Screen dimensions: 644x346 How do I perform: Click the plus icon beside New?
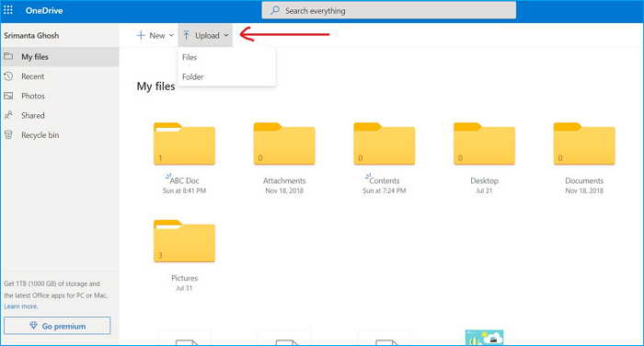(141, 35)
